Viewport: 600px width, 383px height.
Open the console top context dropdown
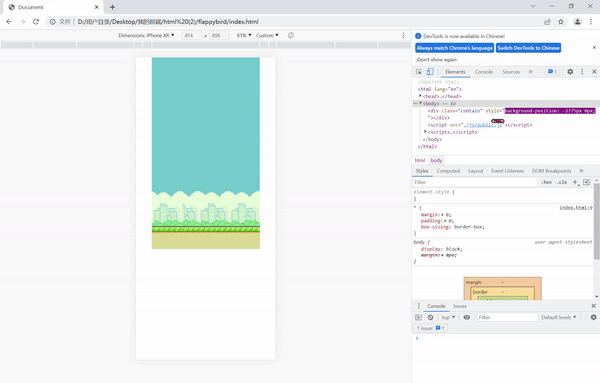click(x=448, y=317)
